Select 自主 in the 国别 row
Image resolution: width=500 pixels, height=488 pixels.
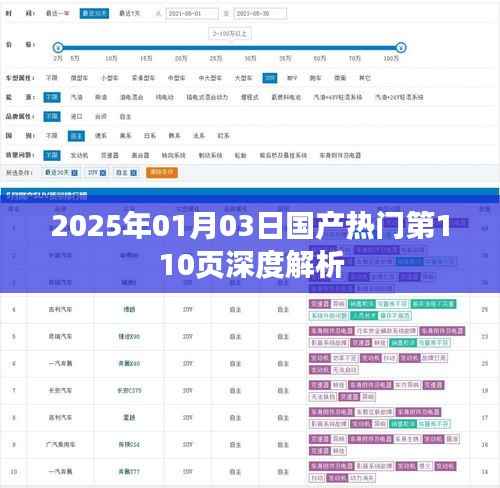pyautogui.click(x=76, y=136)
